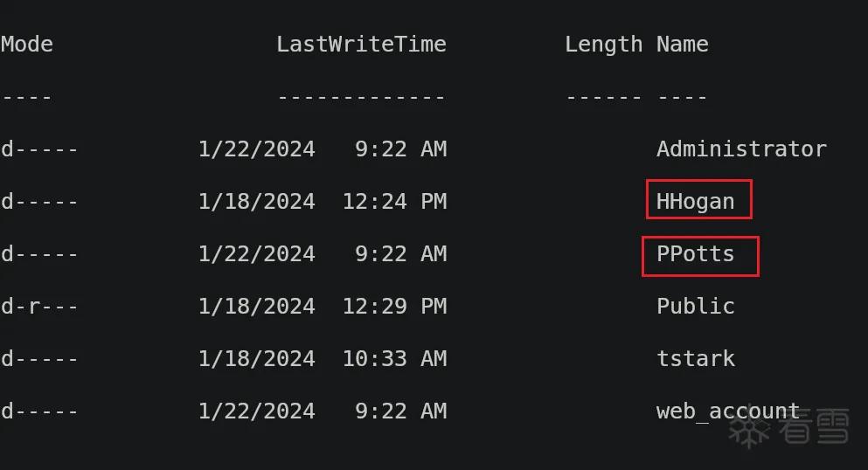Click the 1/22/2024 date on Administrator row
868x470 pixels.
coord(256,149)
